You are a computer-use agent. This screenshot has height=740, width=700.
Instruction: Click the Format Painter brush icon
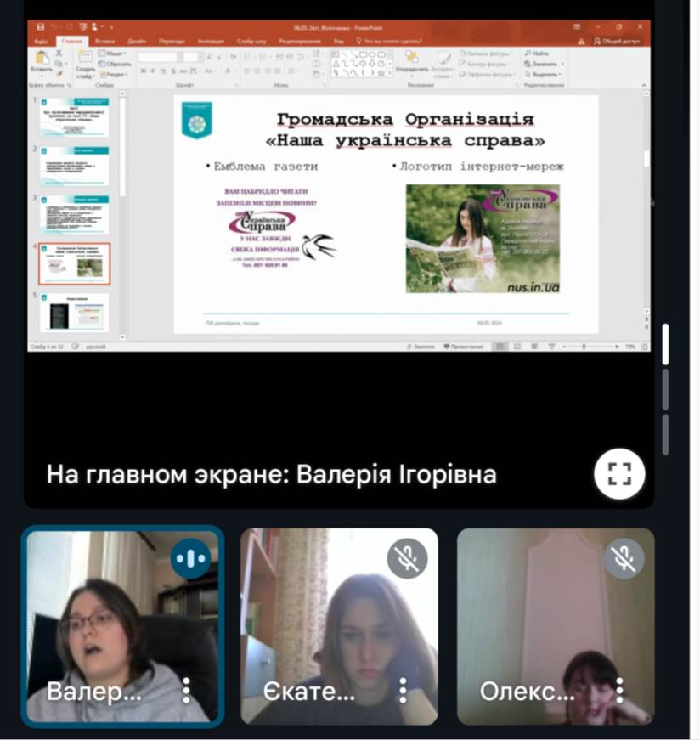coord(59,73)
